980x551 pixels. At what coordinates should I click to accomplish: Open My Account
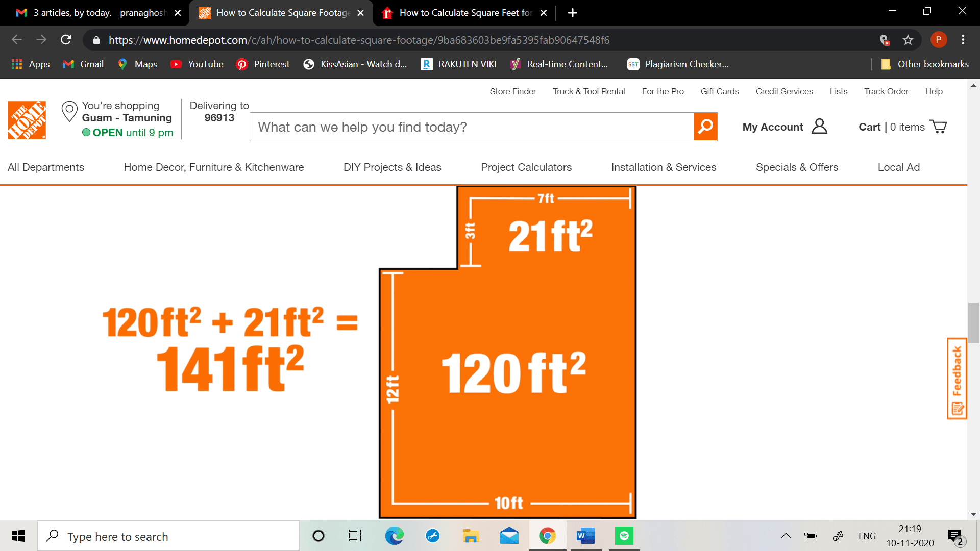click(x=785, y=127)
